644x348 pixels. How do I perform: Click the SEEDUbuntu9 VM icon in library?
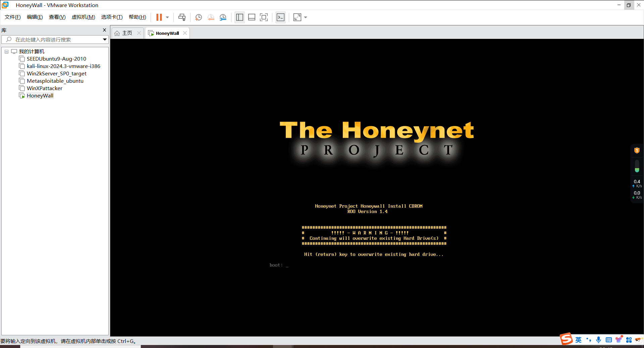(x=22, y=59)
